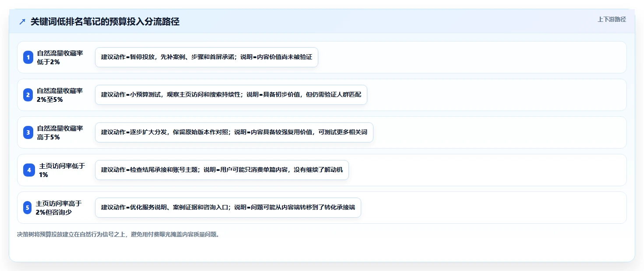
Task: Click the arrow icon beside the panel title
Action: pos(22,22)
